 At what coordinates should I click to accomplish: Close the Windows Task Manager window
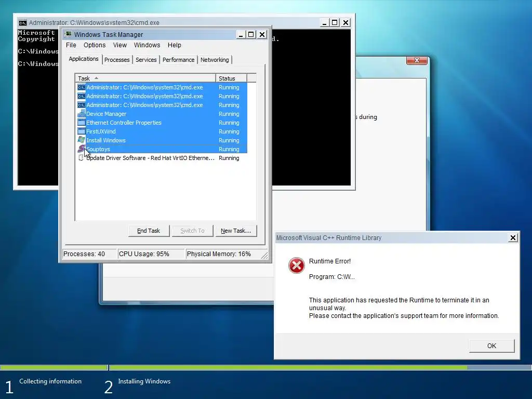click(262, 34)
